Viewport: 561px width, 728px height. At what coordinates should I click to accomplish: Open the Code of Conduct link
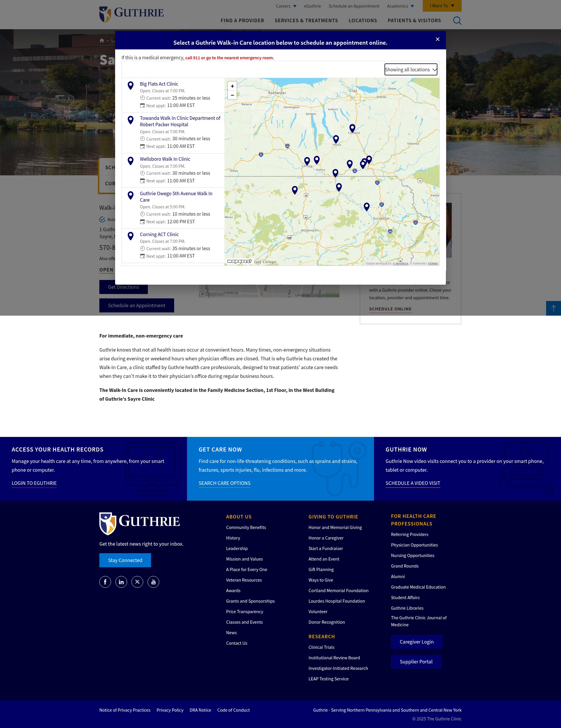coord(233,710)
